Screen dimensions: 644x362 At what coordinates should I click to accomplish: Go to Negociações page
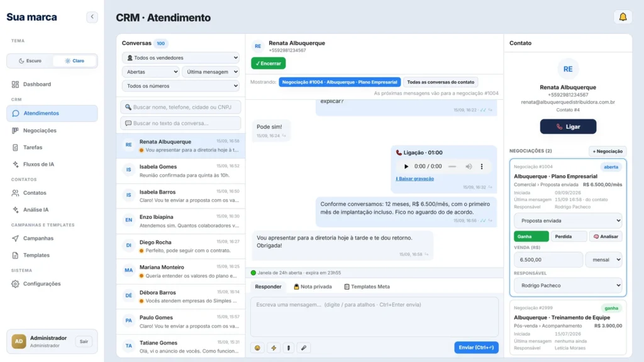pos(52,131)
